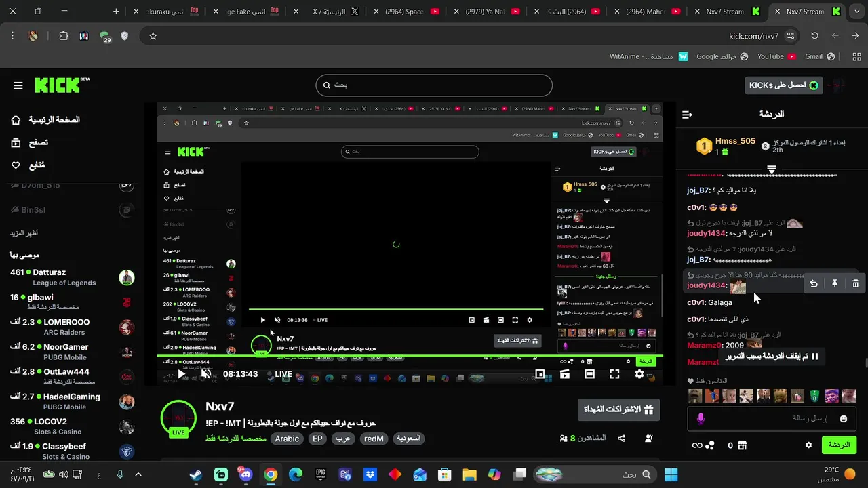
Task: Open site info for kick.com/nxv7
Action: pos(791,36)
